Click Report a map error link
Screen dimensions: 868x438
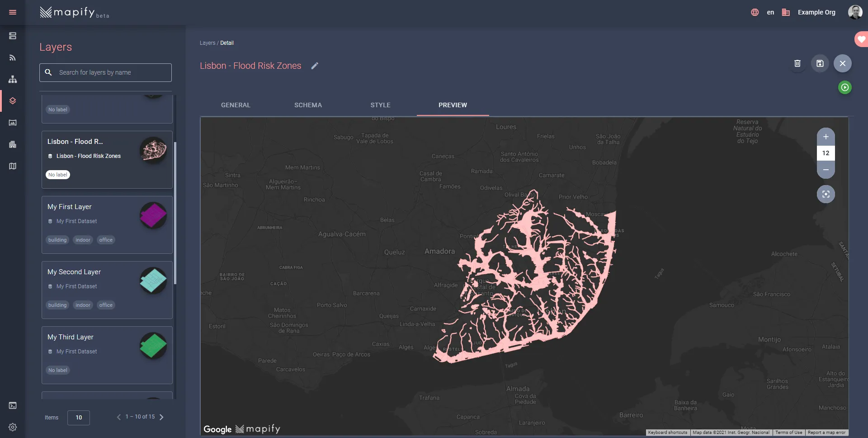coord(826,433)
